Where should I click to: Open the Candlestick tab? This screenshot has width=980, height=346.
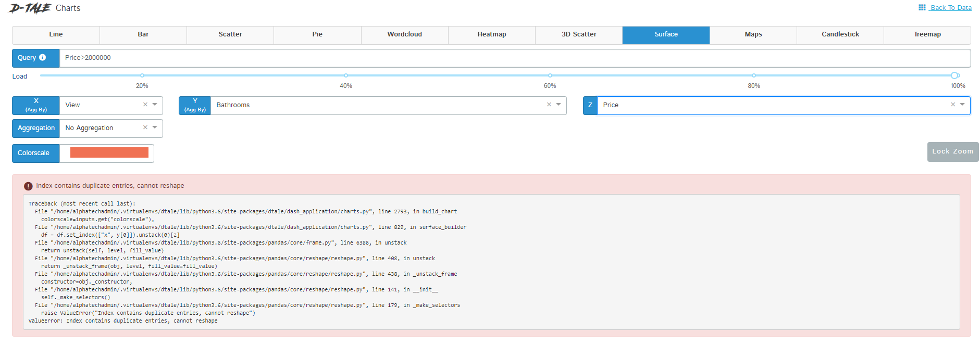840,34
